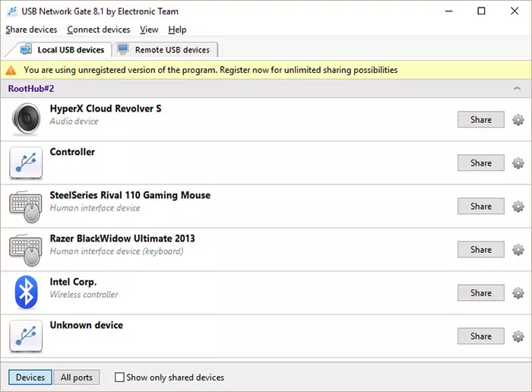Open settings gear for HyperX Cloud Revolver S
Image resolution: width=532 pixels, height=392 pixels.
[x=518, y=120]
